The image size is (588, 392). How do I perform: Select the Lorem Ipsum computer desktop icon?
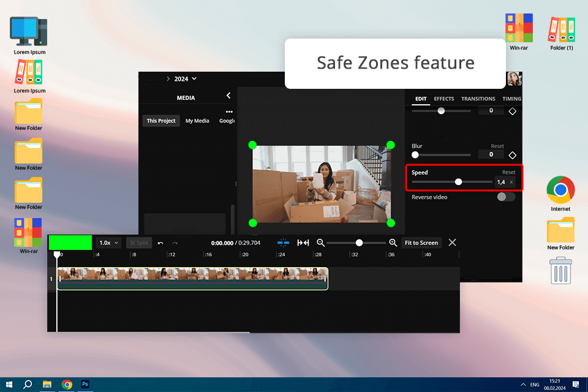(29, 36)
